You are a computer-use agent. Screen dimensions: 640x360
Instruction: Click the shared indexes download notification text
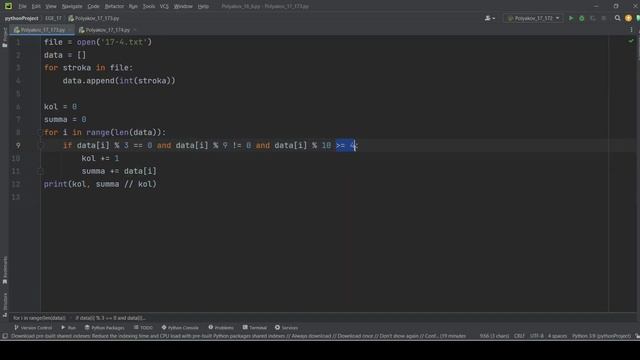(238, 336)
